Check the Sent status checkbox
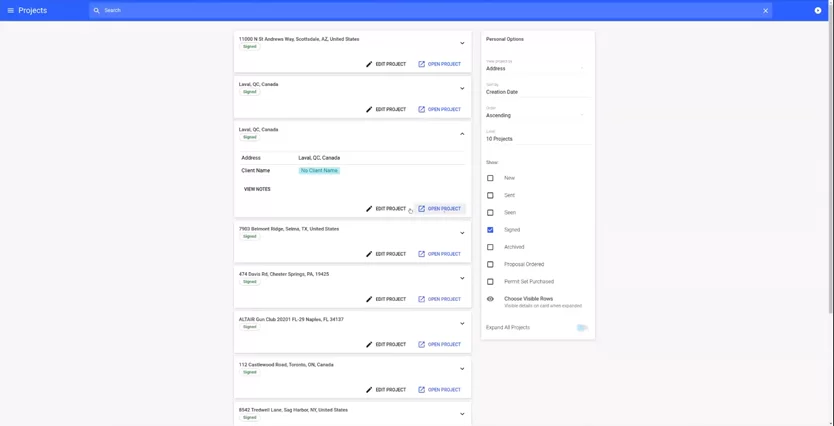The height and width of the screenshot is (426, 834). [490, 196]
